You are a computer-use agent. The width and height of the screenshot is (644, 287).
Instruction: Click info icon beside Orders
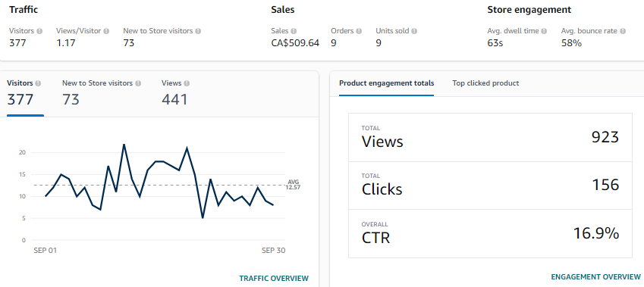click(x=359, y=31)
